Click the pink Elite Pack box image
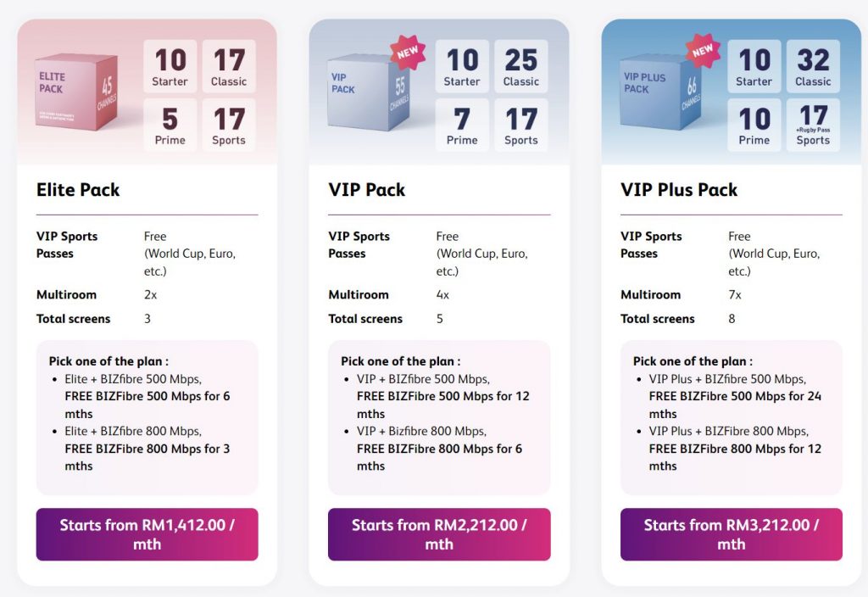Screen dimensions: 868x597 tap(76, 92)
